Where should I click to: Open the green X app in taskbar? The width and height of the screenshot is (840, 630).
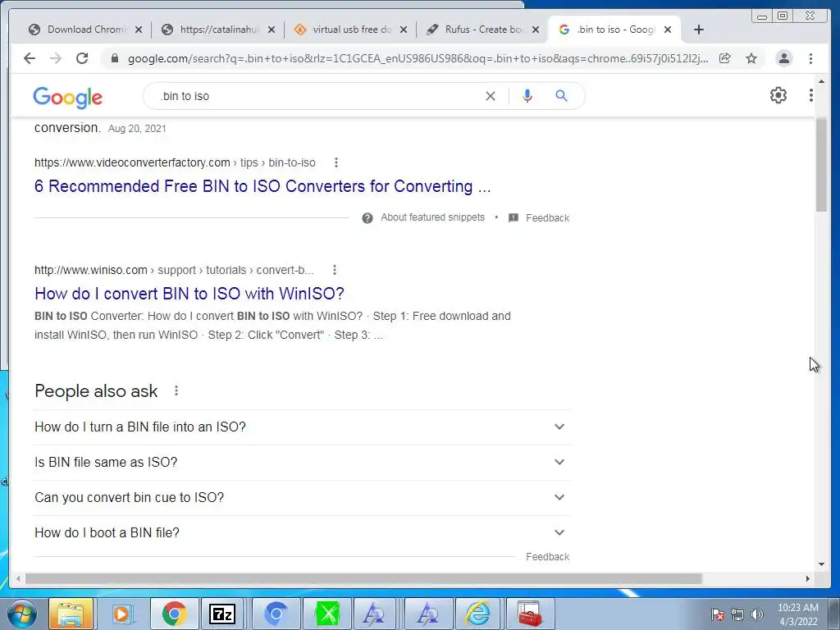(326, 614)
